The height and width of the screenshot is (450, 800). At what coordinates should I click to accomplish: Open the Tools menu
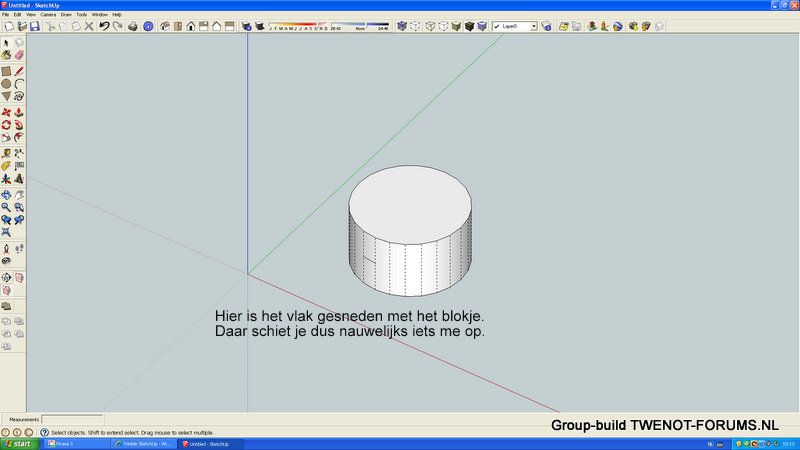81,15
